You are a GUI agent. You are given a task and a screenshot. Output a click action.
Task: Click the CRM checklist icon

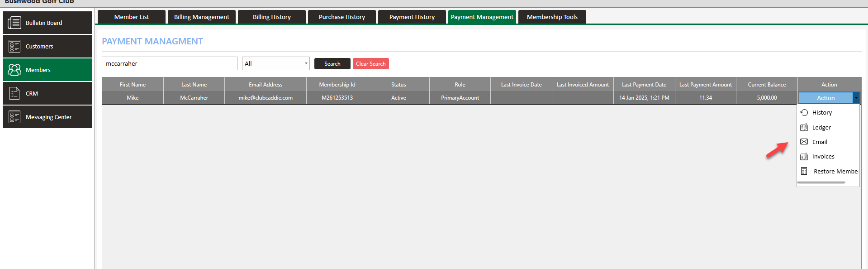pyautogui.click(x=14, y=93)
